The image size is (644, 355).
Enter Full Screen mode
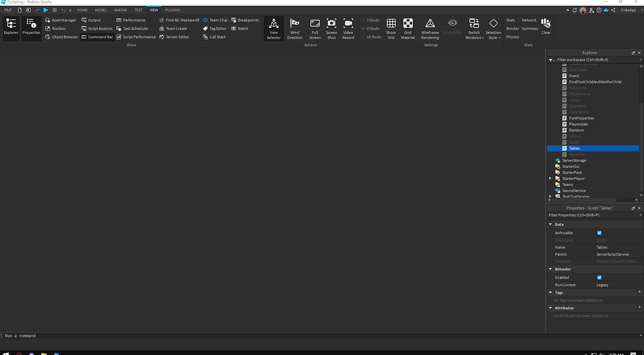tap(315, 29)
